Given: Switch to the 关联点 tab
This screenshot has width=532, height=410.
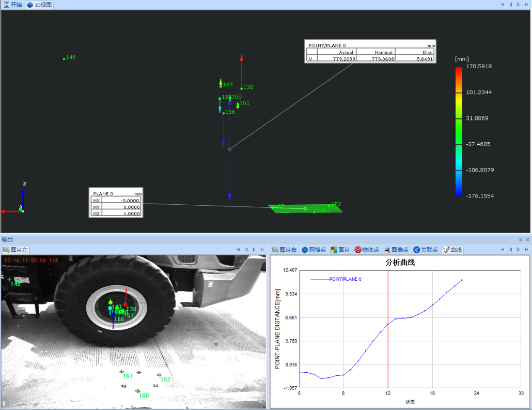Looking at the screenshot, I should click(426, 250).
